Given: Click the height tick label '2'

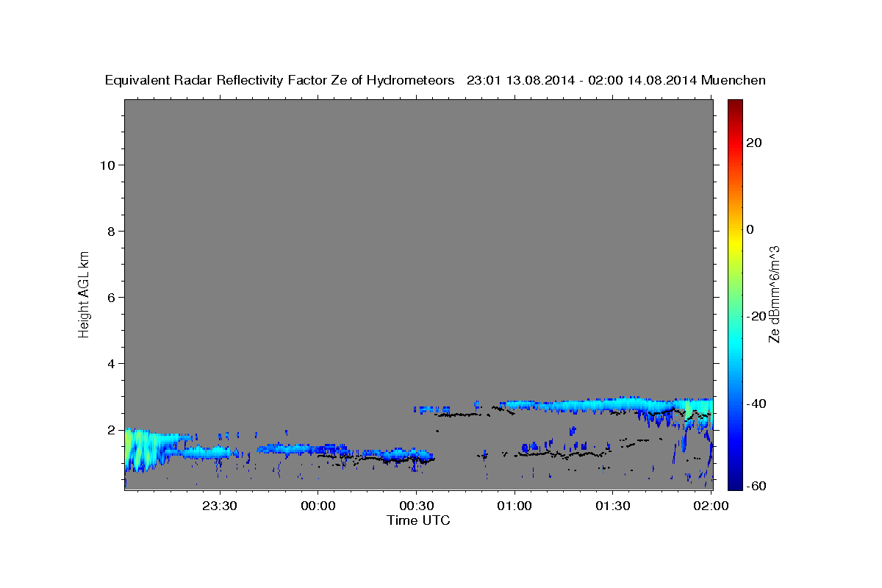Looking at the screenshot, I should [111, 429].
